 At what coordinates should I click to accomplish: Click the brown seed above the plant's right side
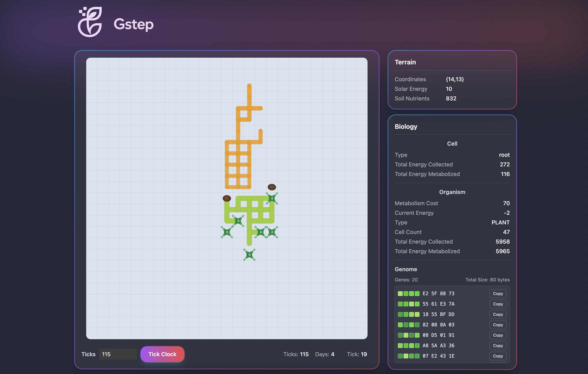[272, 187]
